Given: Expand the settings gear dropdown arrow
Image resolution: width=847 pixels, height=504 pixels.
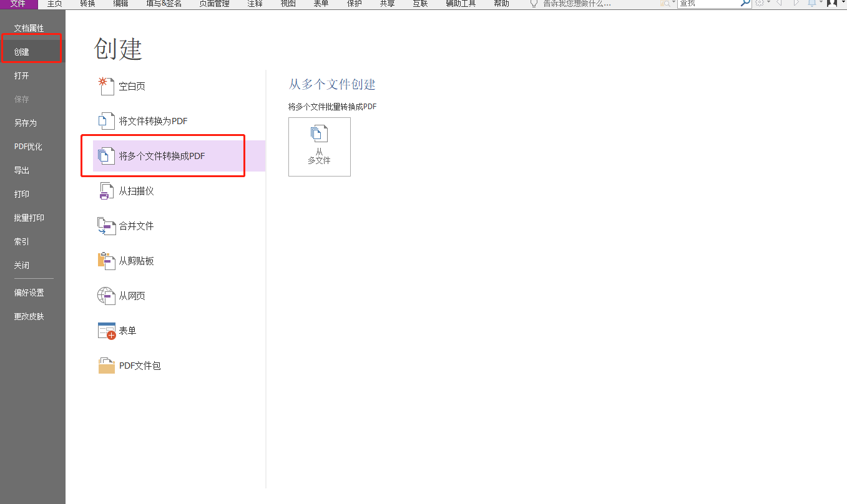Looking at the screenshot, I should pos(768,4).
